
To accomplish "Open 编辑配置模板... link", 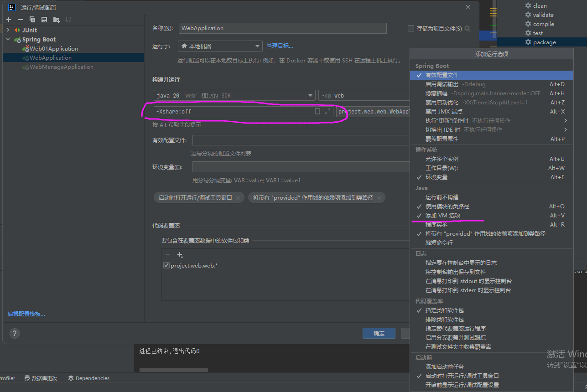I will [26, 314].
